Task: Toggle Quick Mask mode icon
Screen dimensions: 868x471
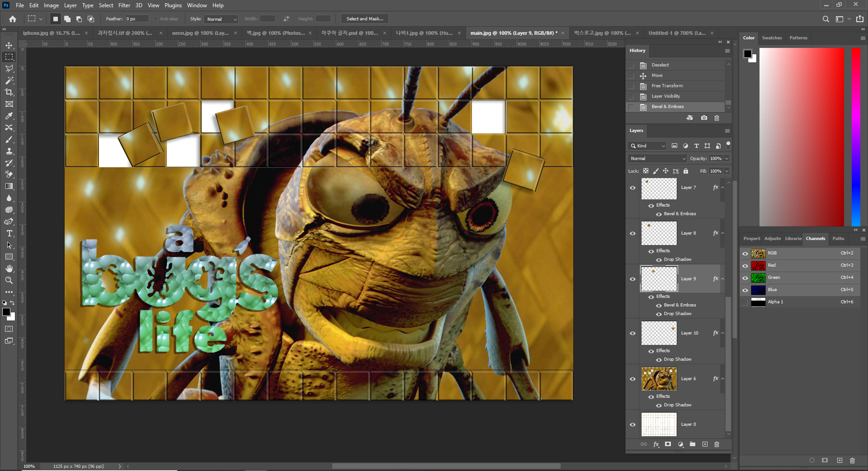Action: point(9,329)
